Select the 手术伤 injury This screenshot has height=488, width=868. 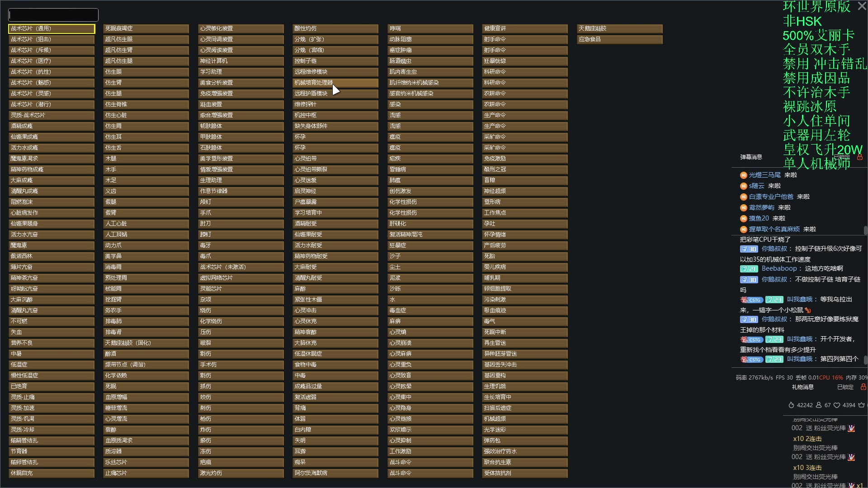[241, 365]
